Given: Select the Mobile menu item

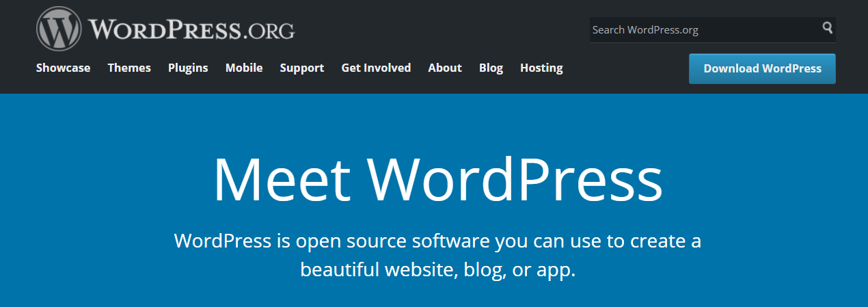Looking at the screenshot, I should click(x=244, y=68).
